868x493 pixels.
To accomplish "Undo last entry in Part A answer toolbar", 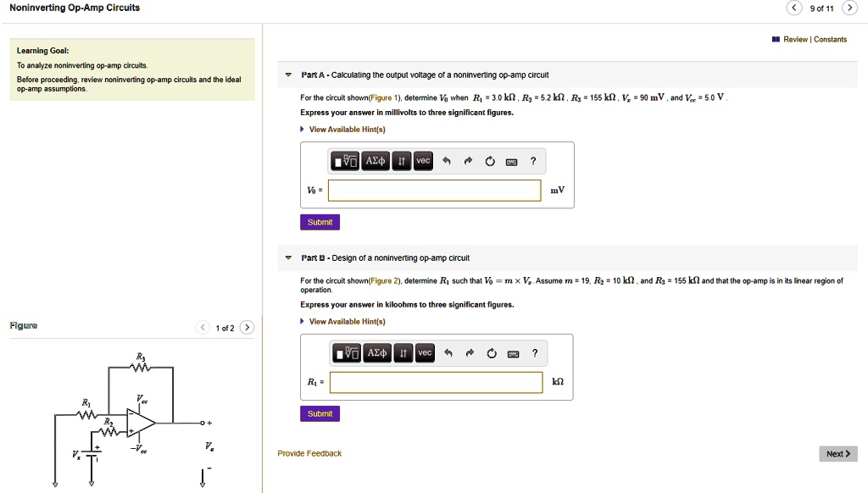I will [447, 161].
